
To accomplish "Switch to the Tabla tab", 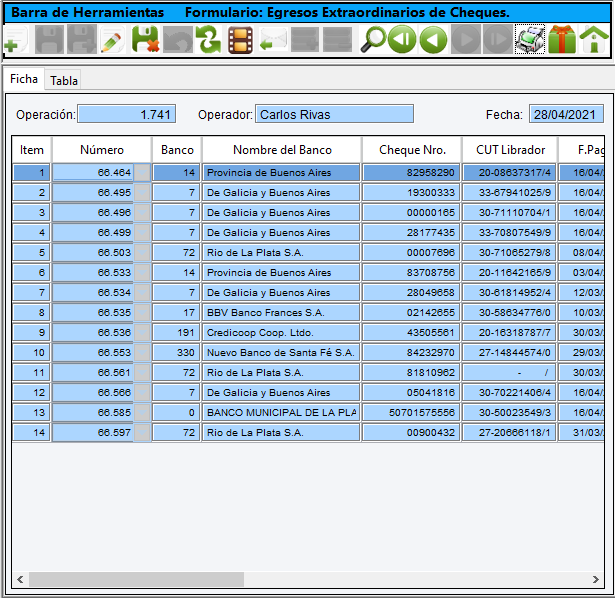I will coord(64,81).
